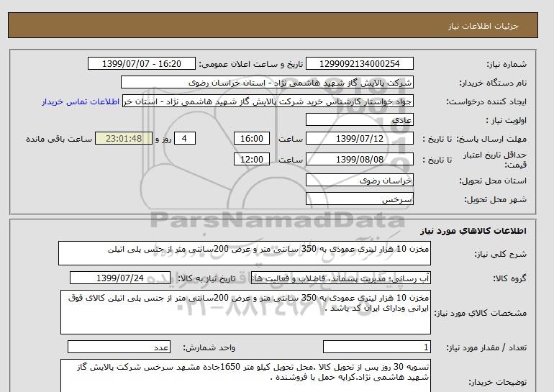The height and width of the screenshot is (392, 554).
Task: Click the delivery province field خراسان رضوی
Action: pos(360,181)
